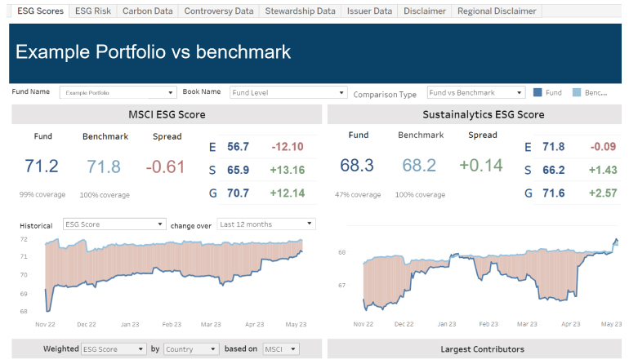
Task: Open the ESG Risk tab
Action: [x=92, y=11]
